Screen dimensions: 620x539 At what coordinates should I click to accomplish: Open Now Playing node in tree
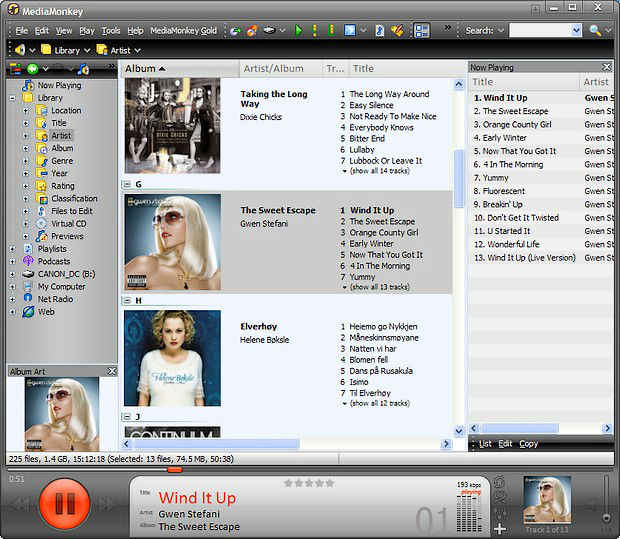[x=59, y=85]
